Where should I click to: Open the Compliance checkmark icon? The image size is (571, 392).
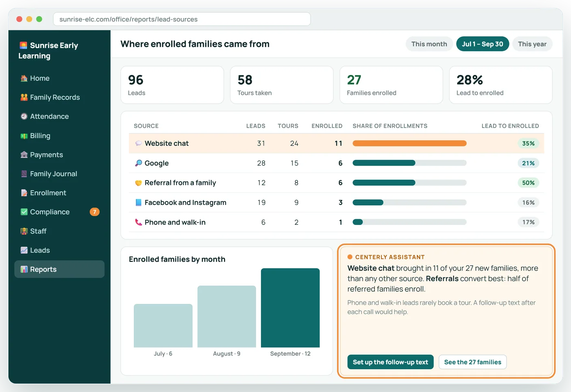(x=24, y=212)
